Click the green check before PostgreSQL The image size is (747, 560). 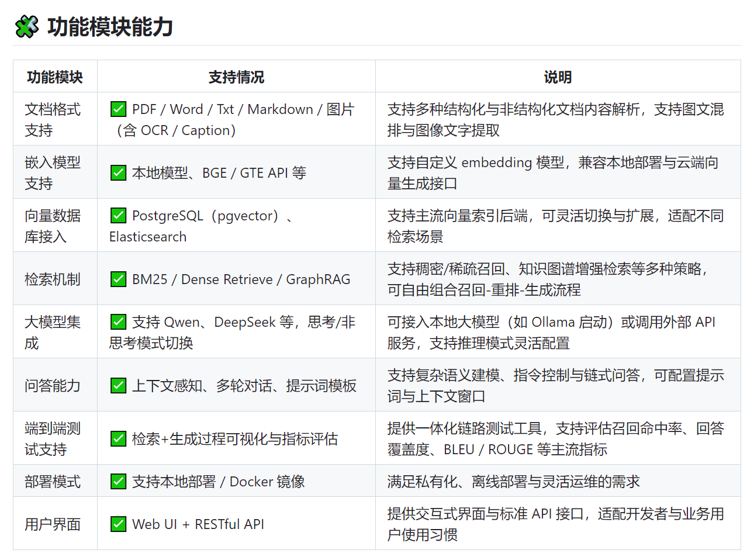click(118, 216)
